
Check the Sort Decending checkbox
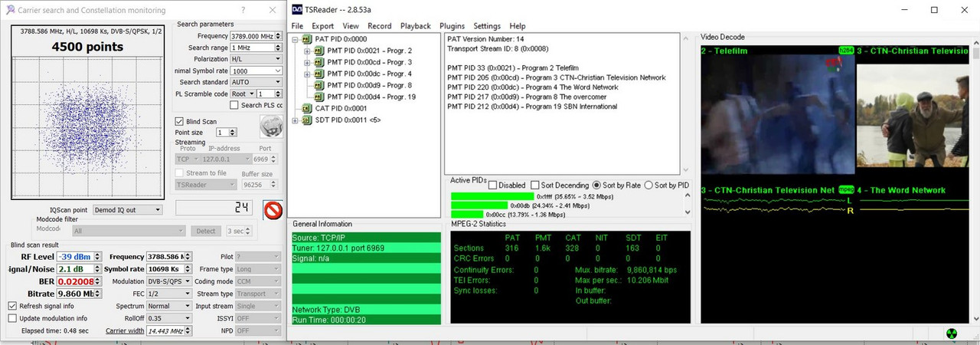point(534,185)
